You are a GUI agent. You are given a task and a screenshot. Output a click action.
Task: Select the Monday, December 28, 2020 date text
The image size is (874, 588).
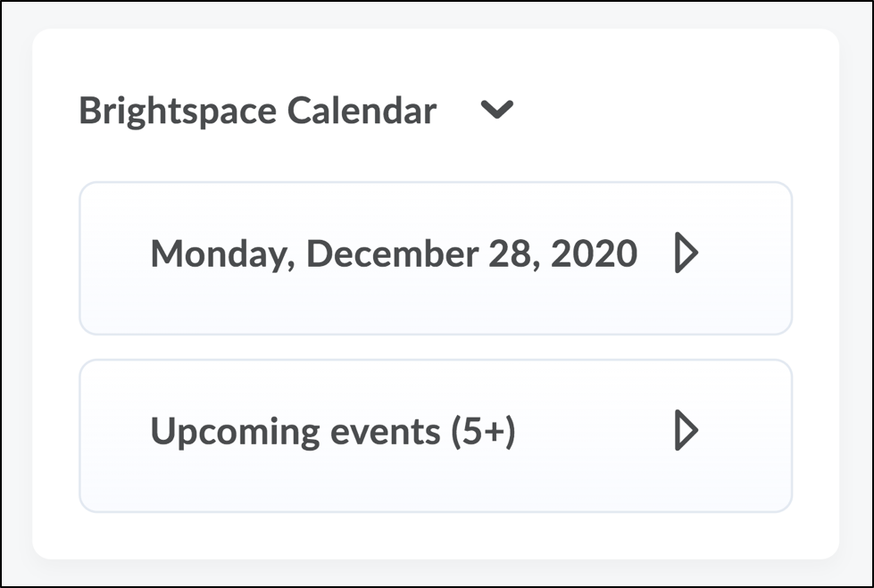click(393, 254)
